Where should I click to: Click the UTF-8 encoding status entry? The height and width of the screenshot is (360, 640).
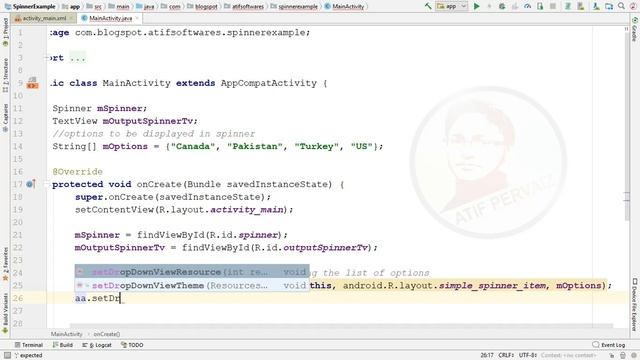[528, 355]
